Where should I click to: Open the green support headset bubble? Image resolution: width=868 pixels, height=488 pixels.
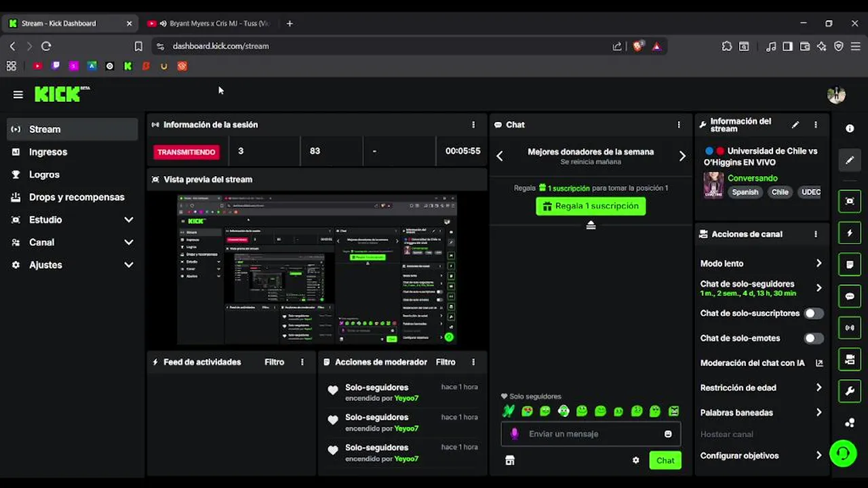(x=843, y=453)
